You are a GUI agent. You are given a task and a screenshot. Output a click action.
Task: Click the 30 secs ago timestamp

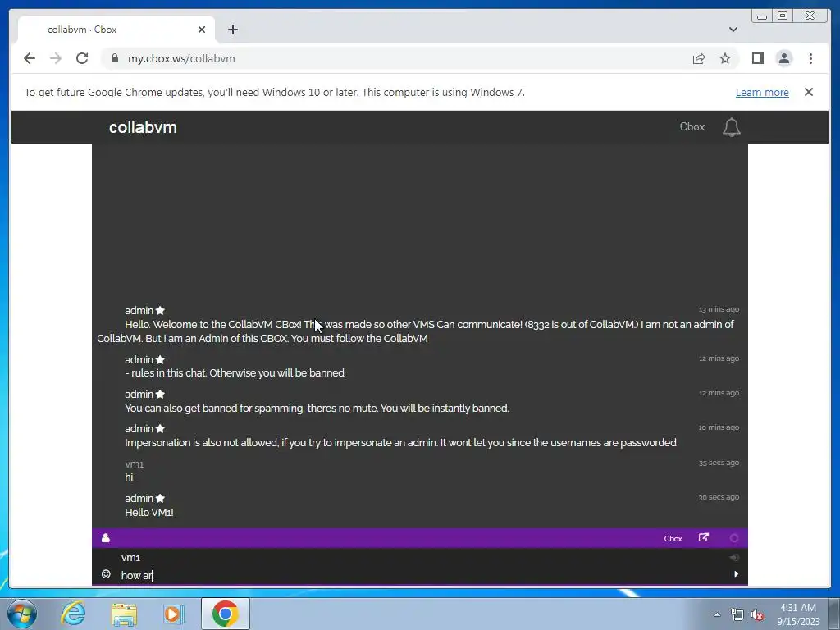click(719, 497)
